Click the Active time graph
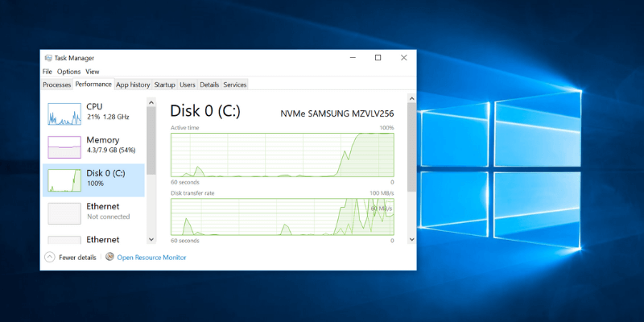This screenshot has height=322, width=644. pos(283,155)
